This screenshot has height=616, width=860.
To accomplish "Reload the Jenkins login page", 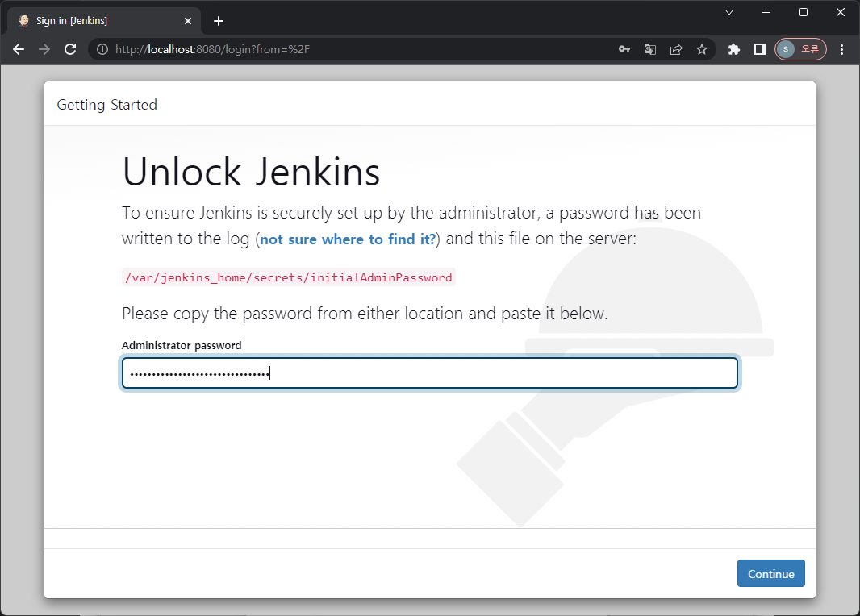I will point(70,49).
